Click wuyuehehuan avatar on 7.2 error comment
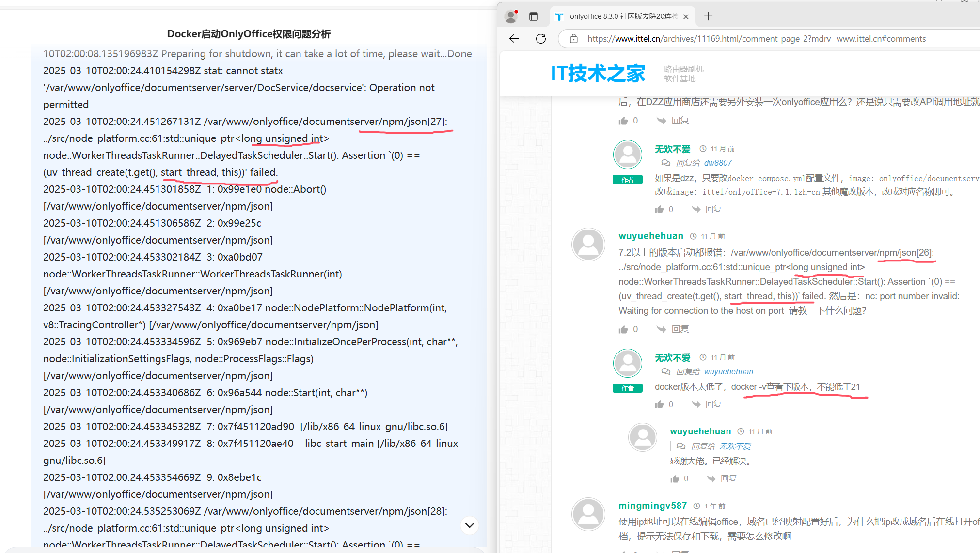This screenshot has height=553, width=980. (x=588, y=245)
